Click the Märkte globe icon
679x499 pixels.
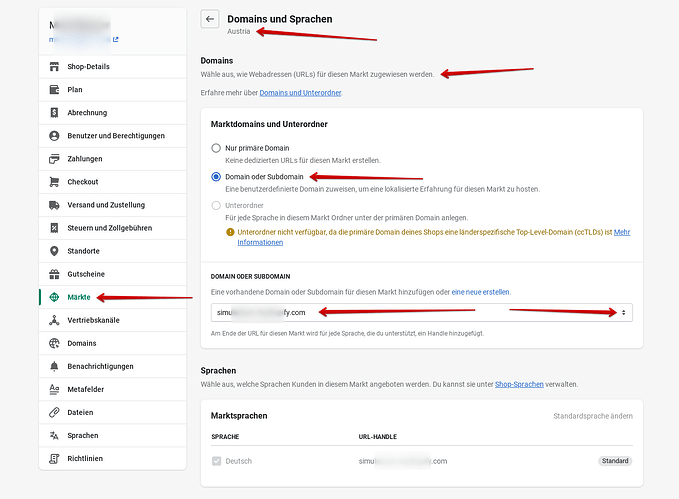coord(55,297)
